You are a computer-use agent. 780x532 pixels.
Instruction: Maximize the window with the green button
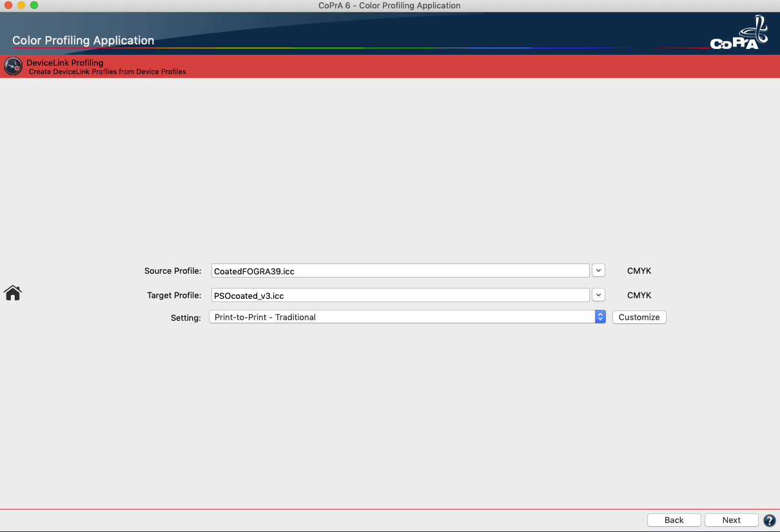(34, 6)
